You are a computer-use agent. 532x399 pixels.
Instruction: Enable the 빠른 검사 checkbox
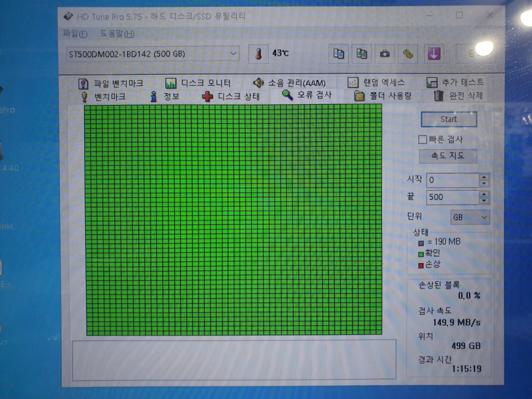422,139
